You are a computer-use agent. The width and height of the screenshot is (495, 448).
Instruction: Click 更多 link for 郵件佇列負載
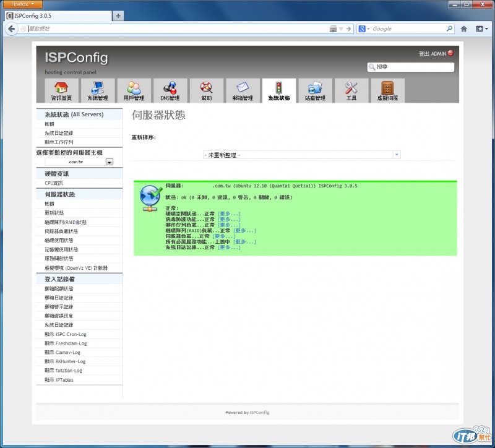(x=229, y=225)
